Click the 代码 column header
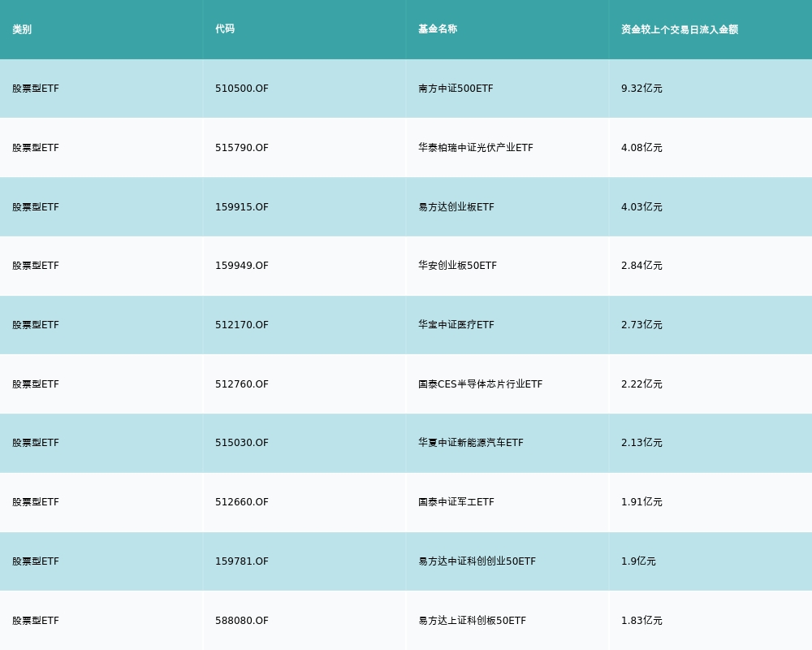Viewport: 812px width, 650px height. click(x=225, y=29)
